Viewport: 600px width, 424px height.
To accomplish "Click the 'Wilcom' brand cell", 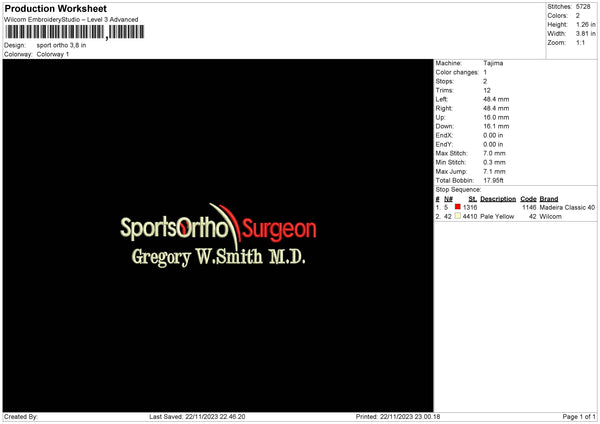I will tap(551, 217).
